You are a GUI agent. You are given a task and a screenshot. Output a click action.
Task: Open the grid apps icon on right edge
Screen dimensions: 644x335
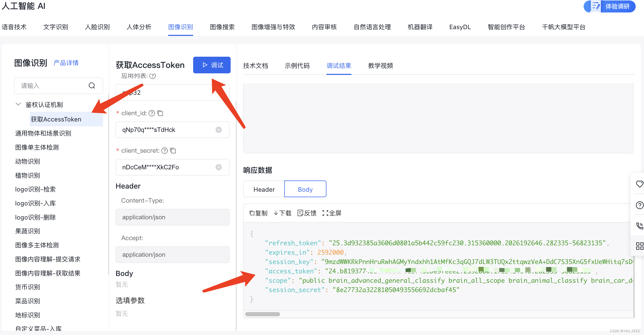point(639,246)
